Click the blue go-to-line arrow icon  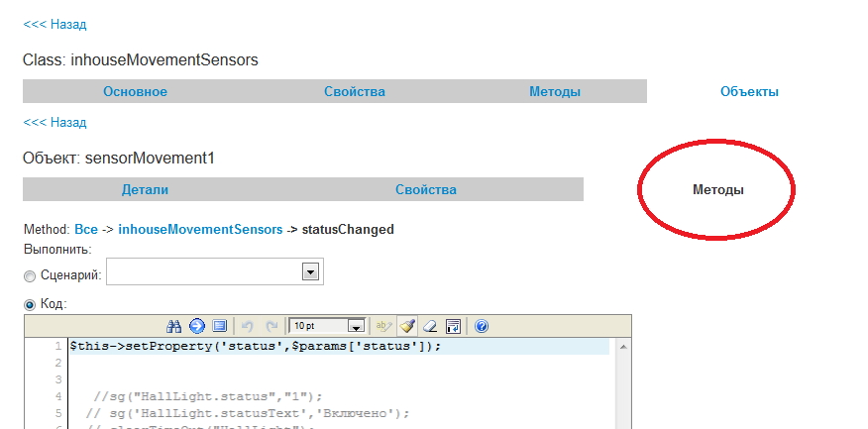(196, 326)
